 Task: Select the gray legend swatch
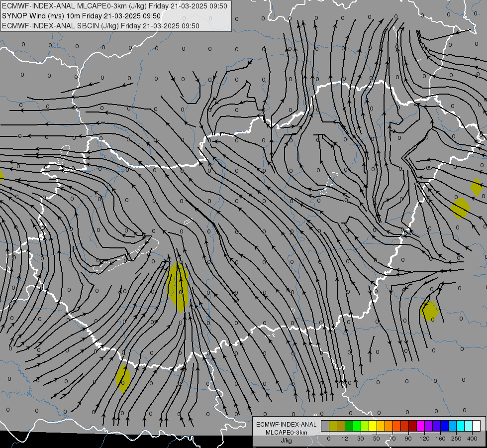coord(325,426)
